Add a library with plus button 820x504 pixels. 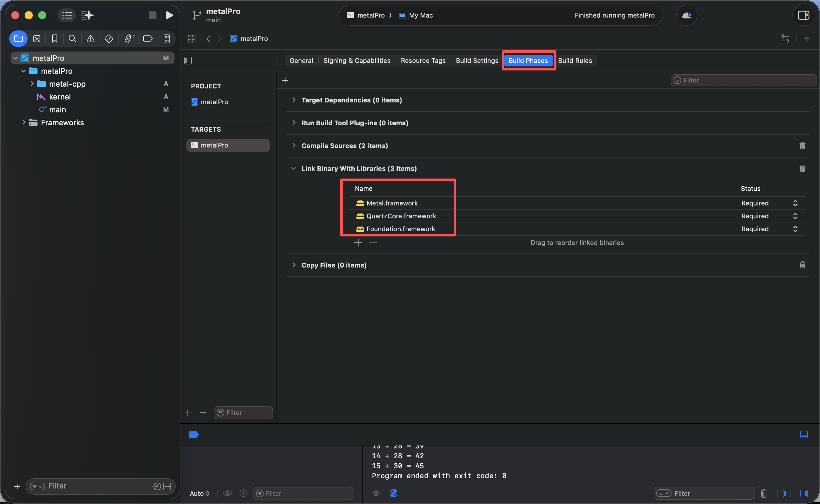click(358, 243)
